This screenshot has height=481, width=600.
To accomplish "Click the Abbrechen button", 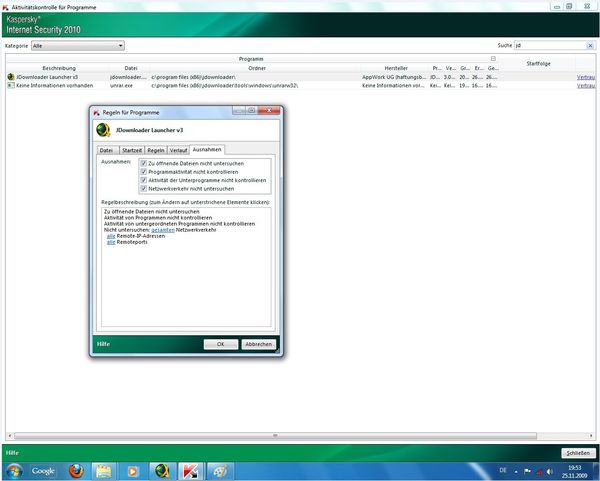I will click(x=259, y=344).
